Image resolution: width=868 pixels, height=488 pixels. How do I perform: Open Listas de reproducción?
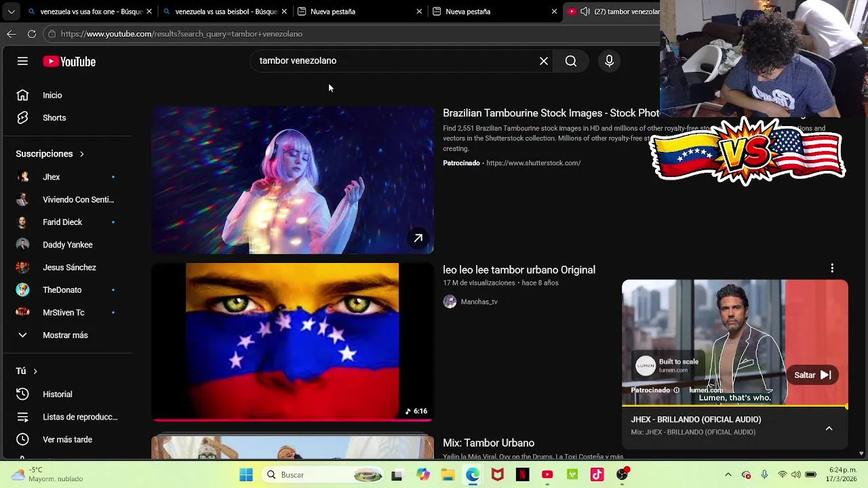coord(66,417)
